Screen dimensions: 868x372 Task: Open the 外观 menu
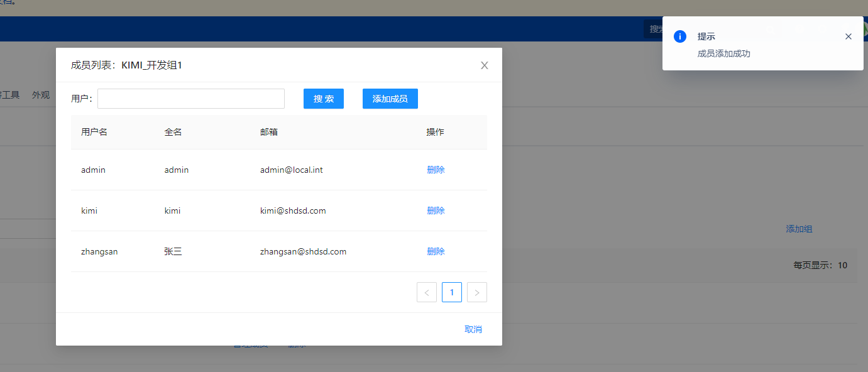[41, 95]
